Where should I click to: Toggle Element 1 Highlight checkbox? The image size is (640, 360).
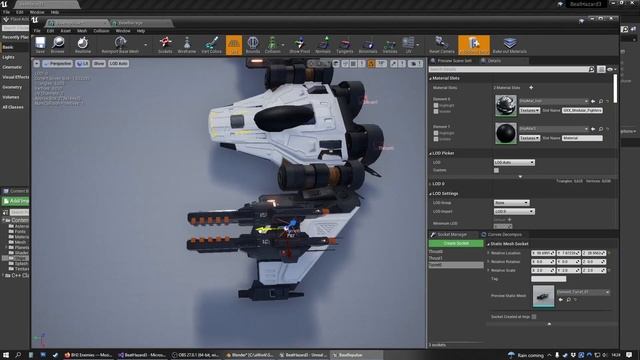[436, 133]
